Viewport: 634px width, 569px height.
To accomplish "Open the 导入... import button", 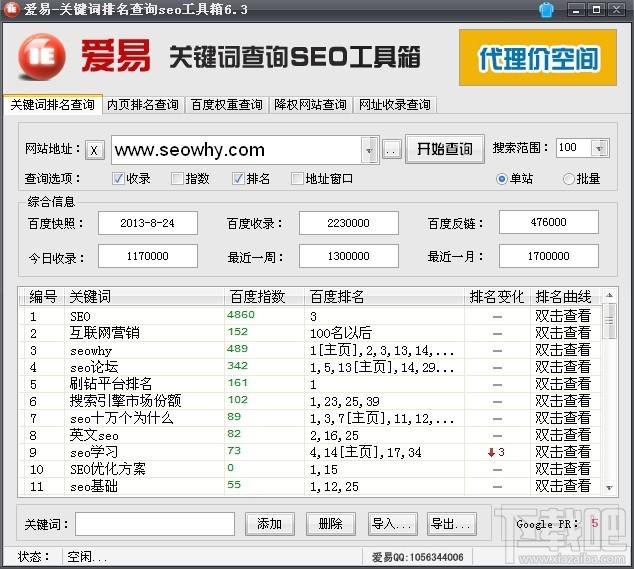I will point(392,524).
